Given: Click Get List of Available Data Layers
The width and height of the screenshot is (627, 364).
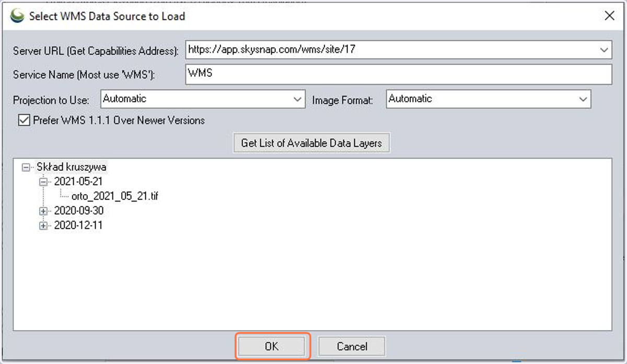Looking at the screenshot, I should tap(311, 143).
